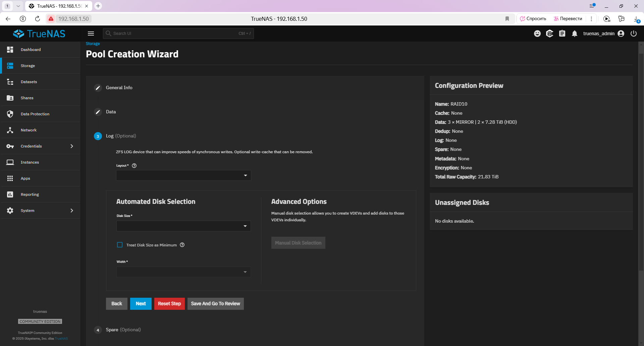The width and height of the screenshot is (644, 346).
Task: Open the Dashboard icon in the sidebar
Action: point(10,50)
